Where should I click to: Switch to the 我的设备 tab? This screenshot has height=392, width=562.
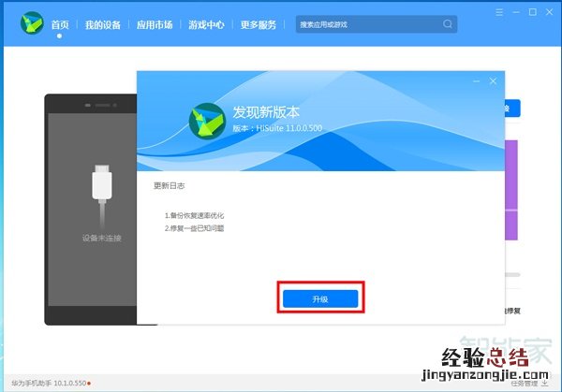click(103, 24)
